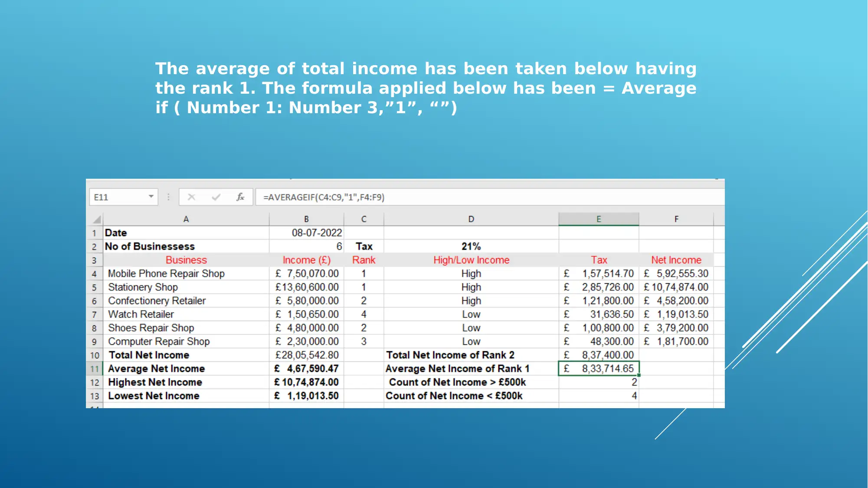The height and width of the screenshot is (488, 868).
Task: Click income cell '£ 1,50,650.00'
Action: click(306, 314)
